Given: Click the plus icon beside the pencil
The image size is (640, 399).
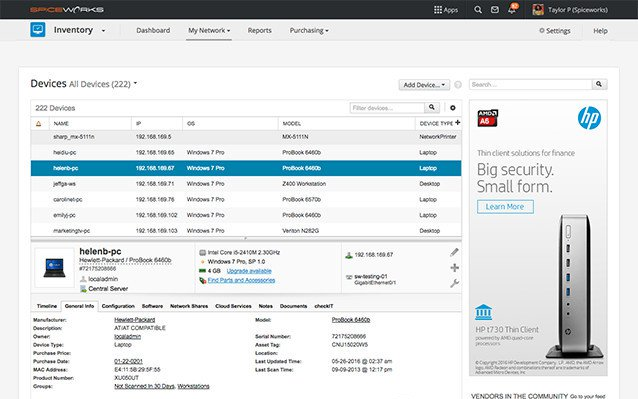Looking at the screenshot, I should point(454,268).
